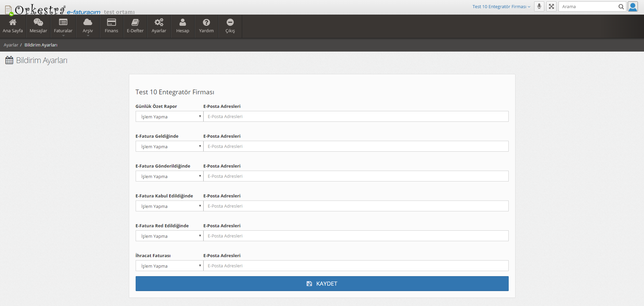Open the Finans card icon

(x=111, y=22)
